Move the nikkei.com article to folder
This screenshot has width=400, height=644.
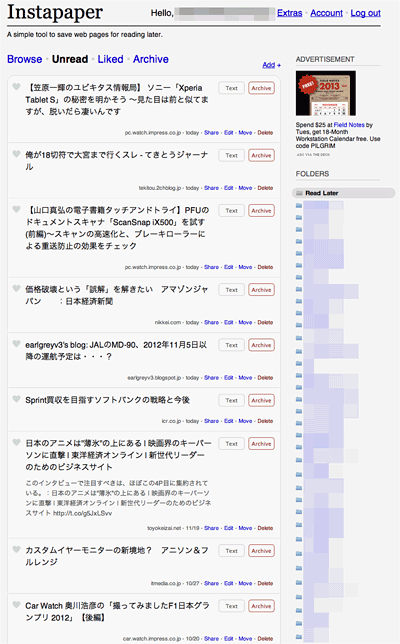(x=245, y=323)
